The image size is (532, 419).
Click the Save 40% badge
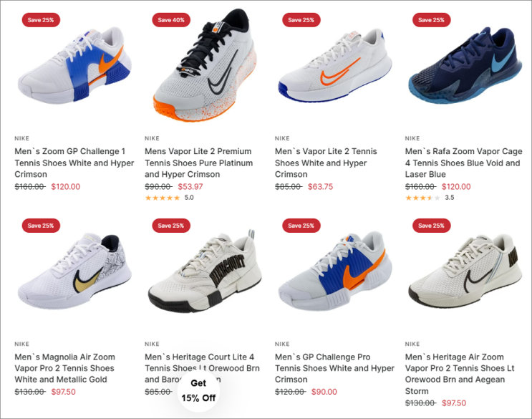pos(171,20)
